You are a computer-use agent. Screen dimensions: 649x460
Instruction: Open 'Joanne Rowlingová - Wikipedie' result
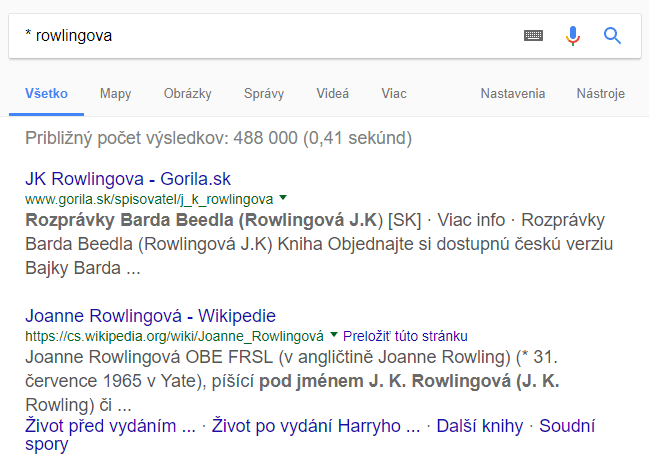pyautogui.click(x=151, y=316)
